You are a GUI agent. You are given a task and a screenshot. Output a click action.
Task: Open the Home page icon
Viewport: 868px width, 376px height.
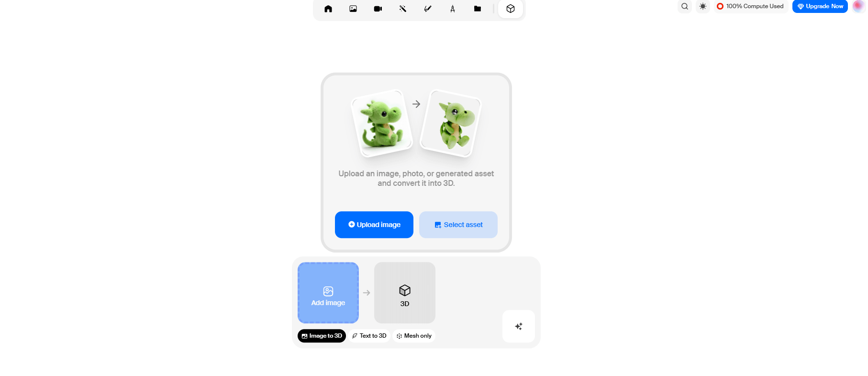tap(328, 9)
